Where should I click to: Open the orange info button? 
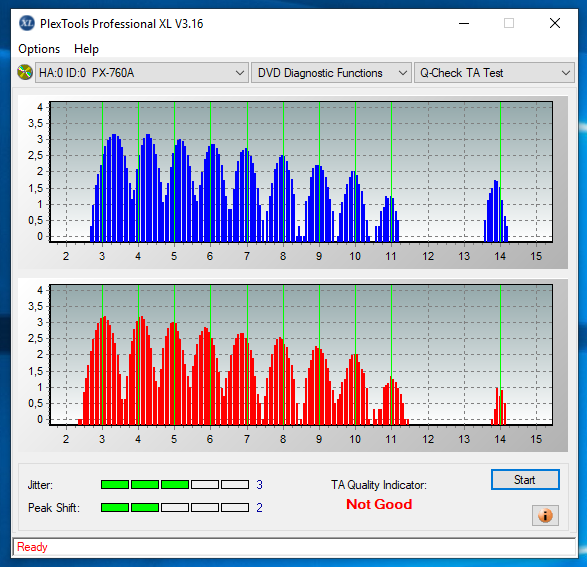tap(545, 515)
